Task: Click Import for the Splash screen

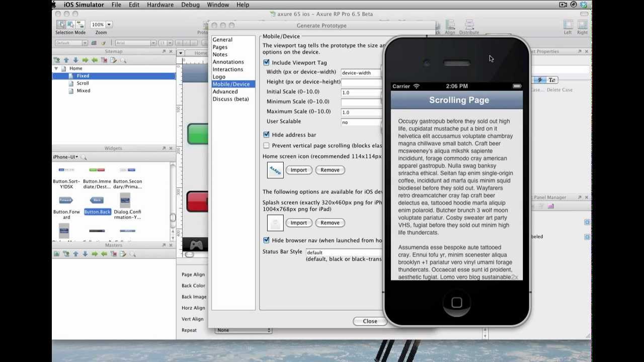Action: pyautogui.click(x=298, y=223)
